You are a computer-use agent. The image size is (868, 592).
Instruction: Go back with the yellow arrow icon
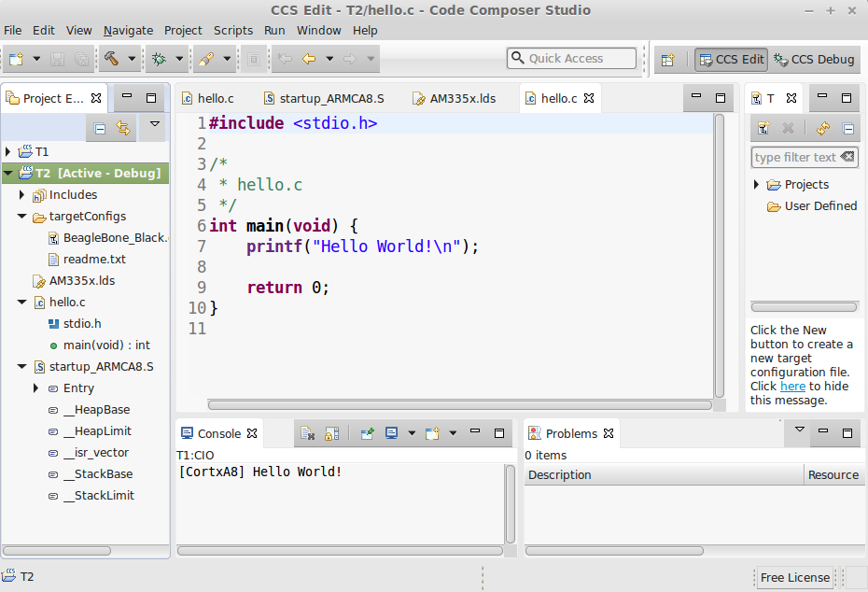pyautogui.click(x=308, y=59)
